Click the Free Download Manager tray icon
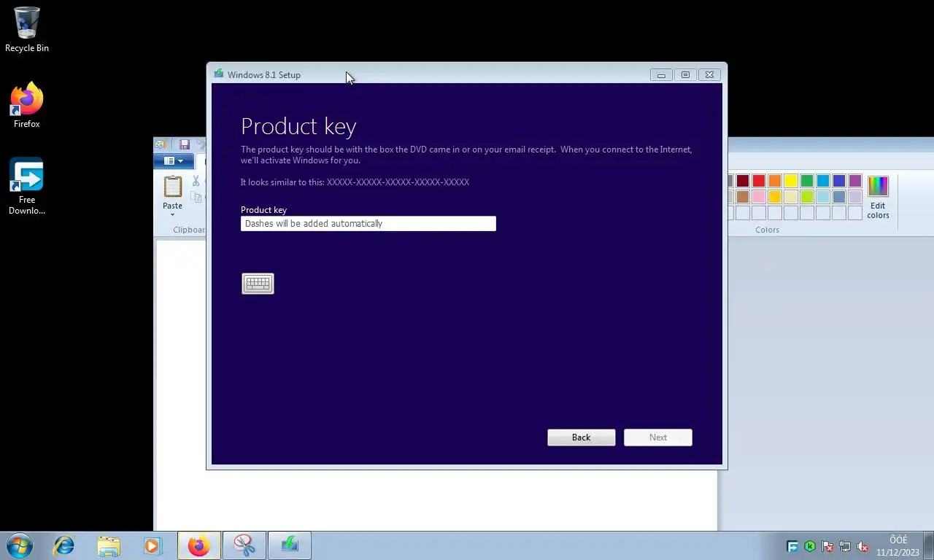 pyautogui.click(x=792, y=546)
